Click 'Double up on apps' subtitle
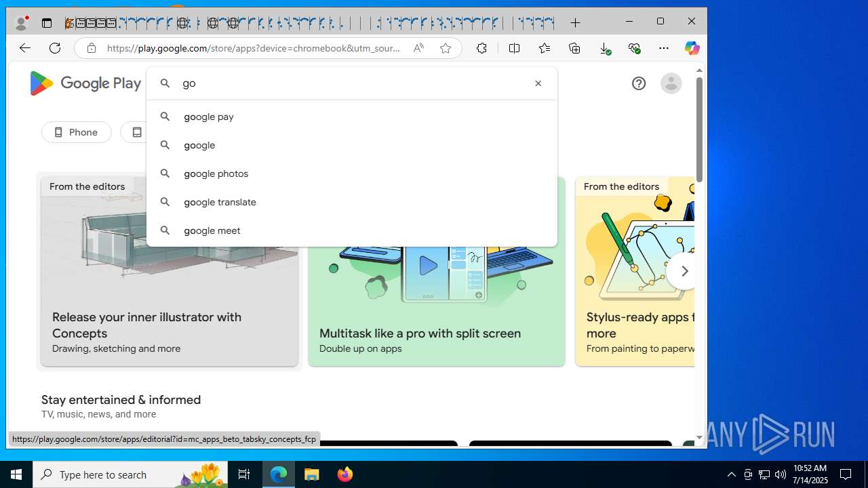The width and height of the screenshot is (868, 488). tap(361, 348)
